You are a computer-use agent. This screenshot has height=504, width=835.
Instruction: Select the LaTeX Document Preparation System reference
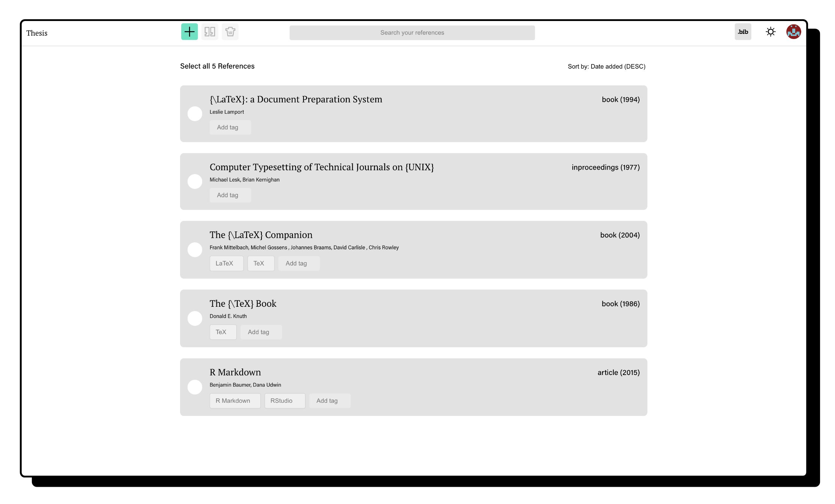coord(195,114)
